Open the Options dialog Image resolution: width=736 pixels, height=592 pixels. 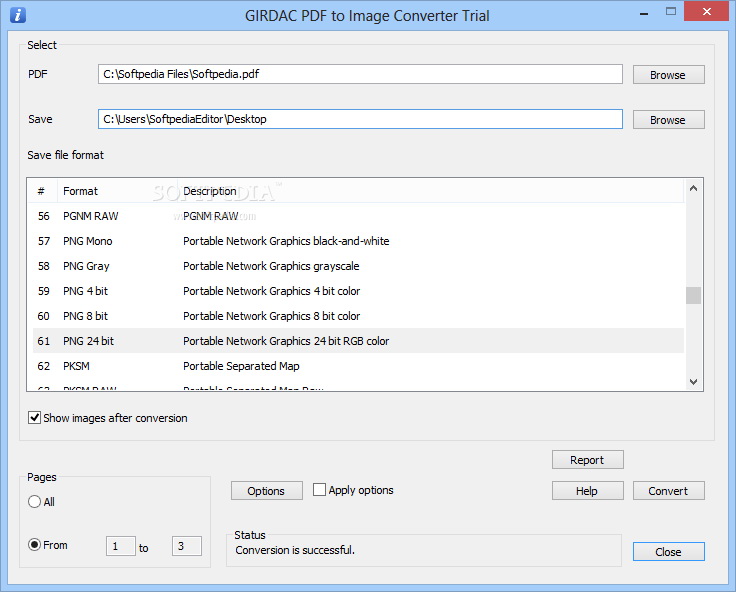(267, 491)
